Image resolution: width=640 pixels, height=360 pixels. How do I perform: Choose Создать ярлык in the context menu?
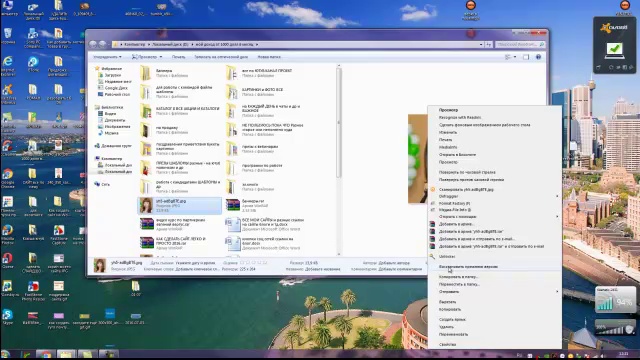(452, 319)
